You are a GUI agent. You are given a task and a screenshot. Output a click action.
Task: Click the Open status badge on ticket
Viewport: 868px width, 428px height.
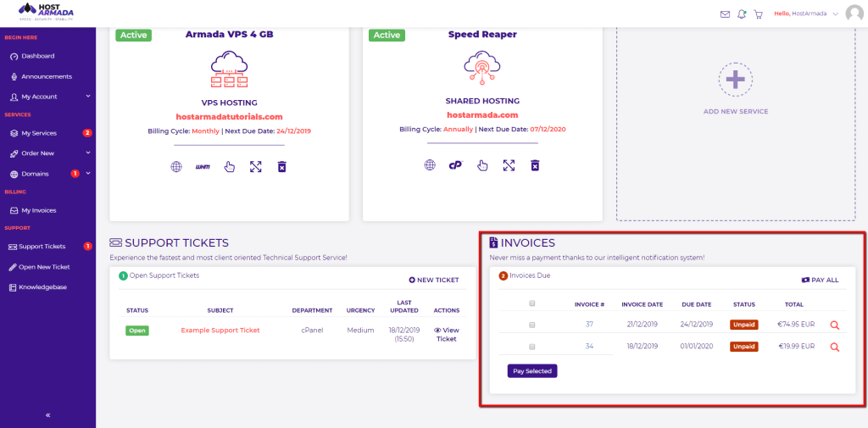[x=136, y=331]
